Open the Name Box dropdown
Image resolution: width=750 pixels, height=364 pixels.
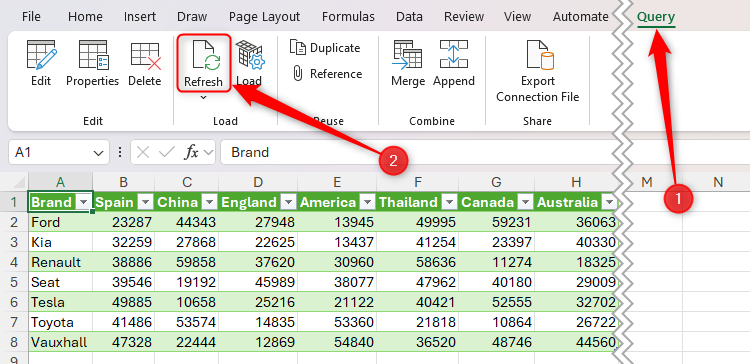point(99,153)
